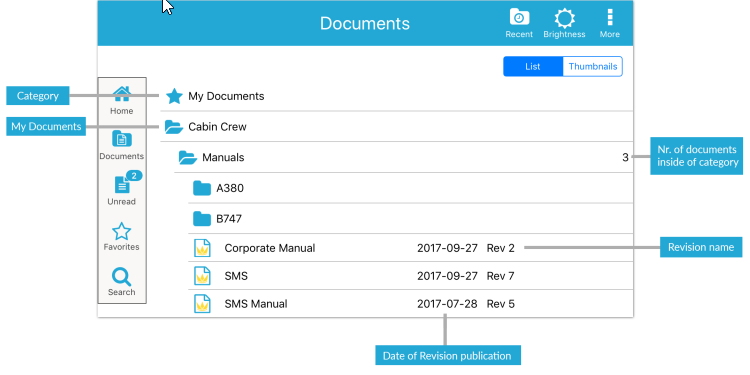Click Corporate Manual date 2017-09-27
This screenshot has height=375, width=750.
pyautogui.click(x=447, y=248)
